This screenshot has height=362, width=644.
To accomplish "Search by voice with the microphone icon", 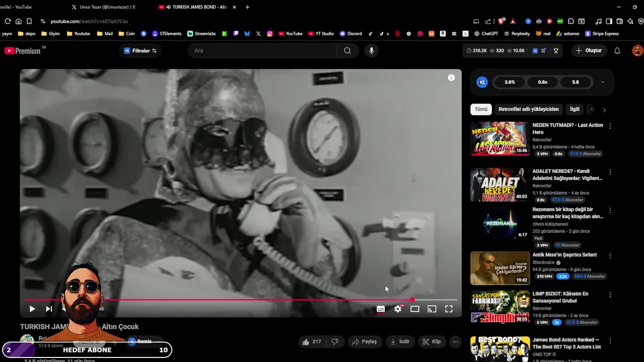I will click(371, 51).
